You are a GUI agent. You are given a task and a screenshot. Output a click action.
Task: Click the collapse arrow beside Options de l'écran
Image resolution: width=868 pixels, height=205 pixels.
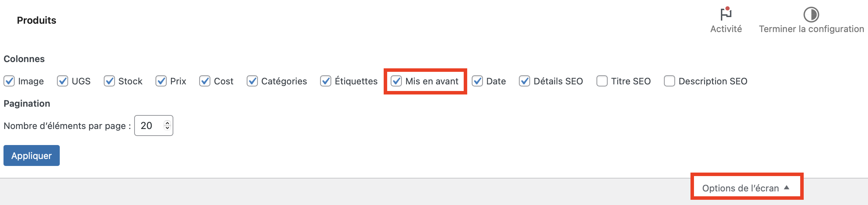point(787,188)
